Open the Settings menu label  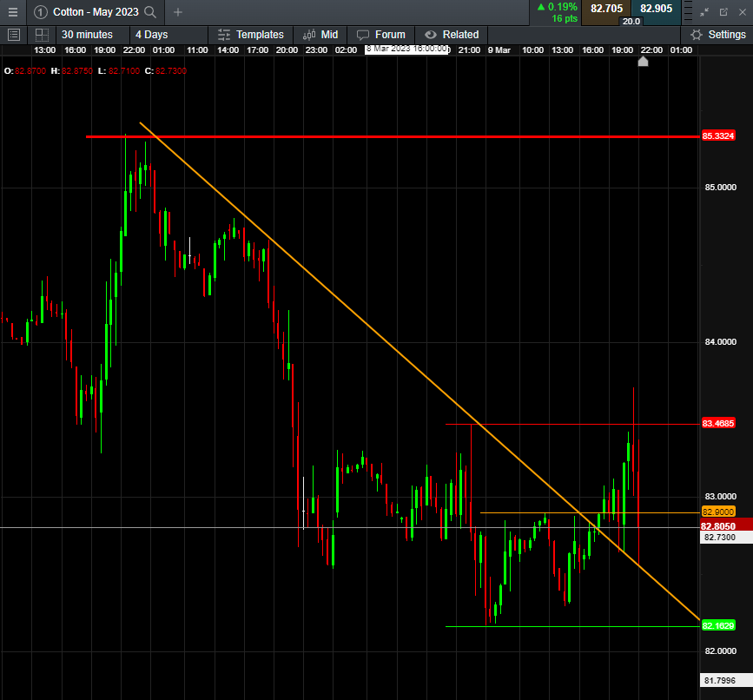(727, 35)
